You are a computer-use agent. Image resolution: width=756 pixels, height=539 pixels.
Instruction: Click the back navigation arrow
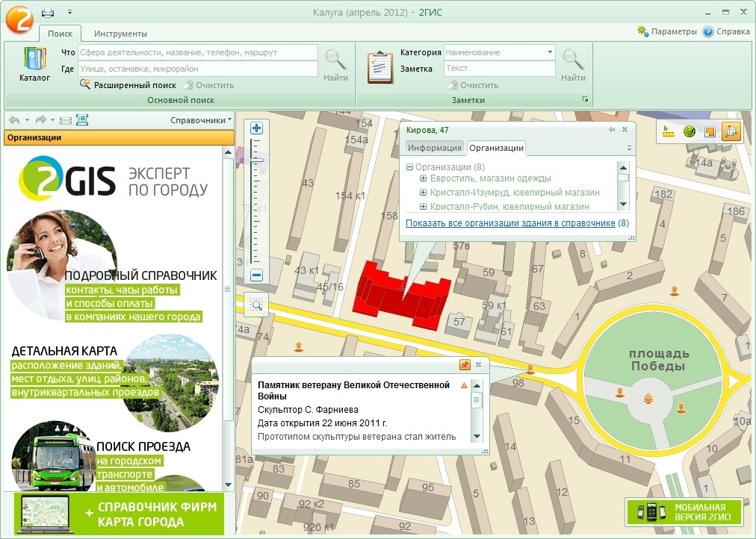(x=14, y=120)
